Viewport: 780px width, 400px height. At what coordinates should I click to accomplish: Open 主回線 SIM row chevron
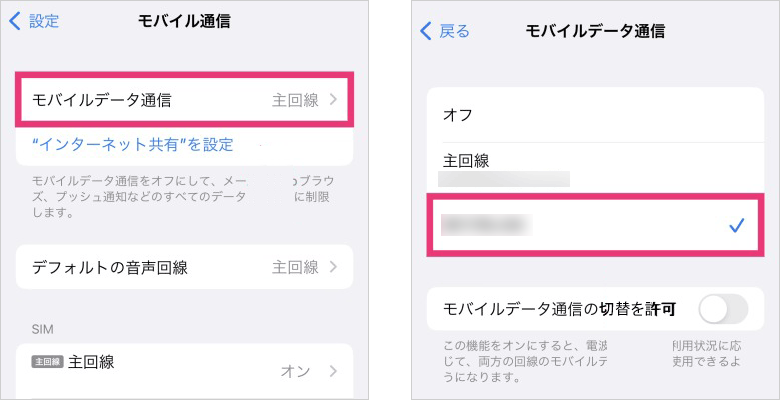tap(333, 371)
